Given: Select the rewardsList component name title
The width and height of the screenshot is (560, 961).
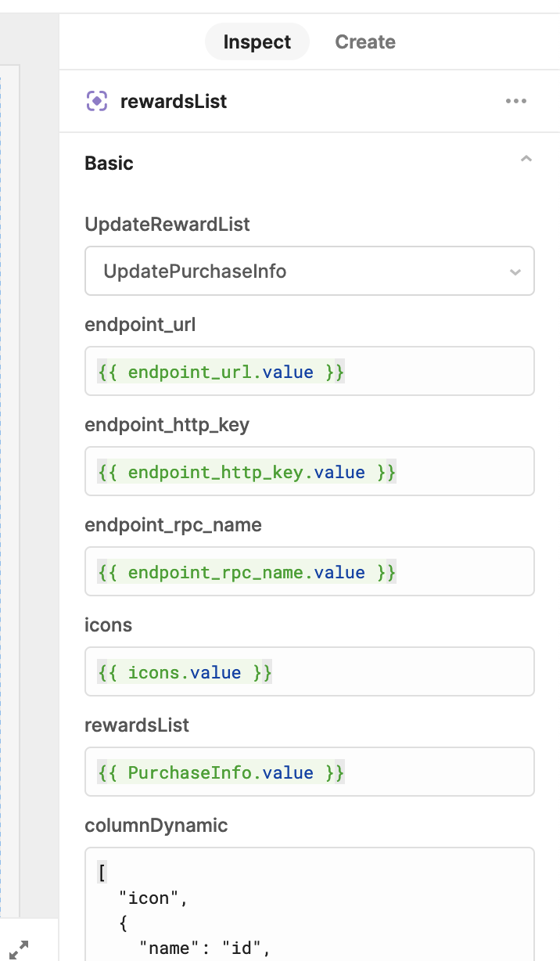Looking at the screenshot, I should [x=174, y=102].
